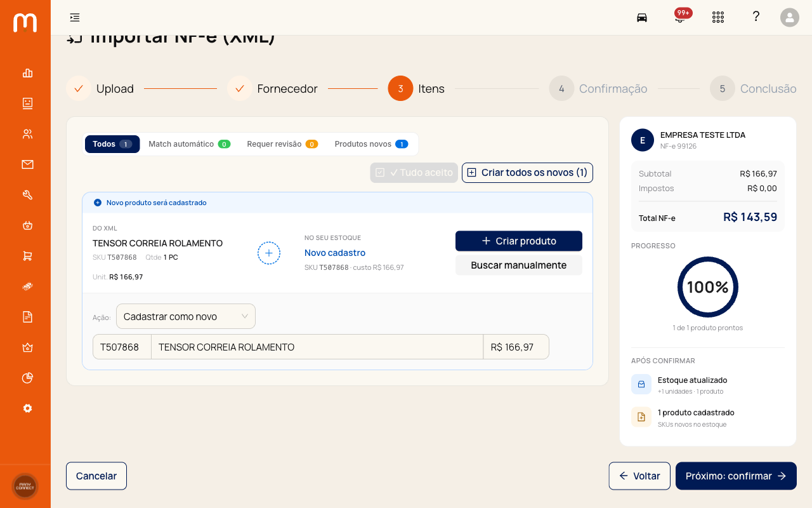The width and height of the screenshot is (812, 508).
Task: Click the 'Qtde 1 PC' text
Action: tap(161, 257)
